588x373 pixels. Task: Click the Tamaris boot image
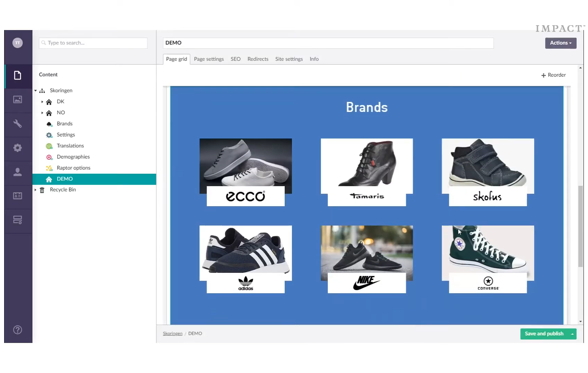367,166
